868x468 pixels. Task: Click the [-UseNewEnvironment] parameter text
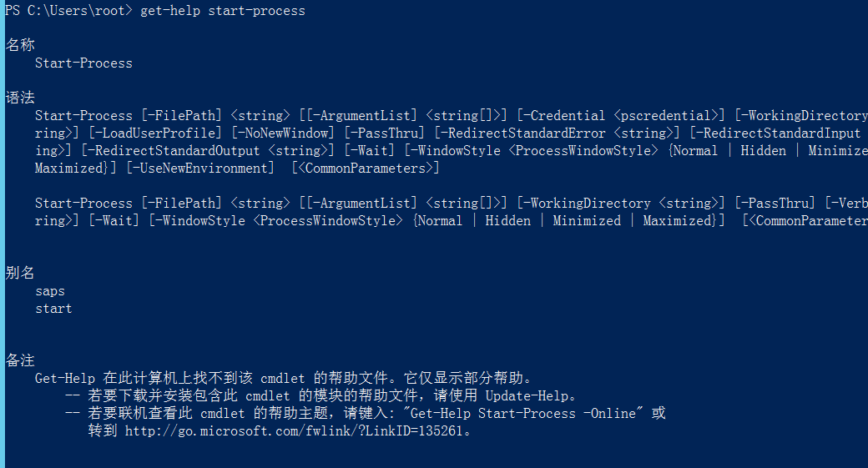tap(200, 169)
